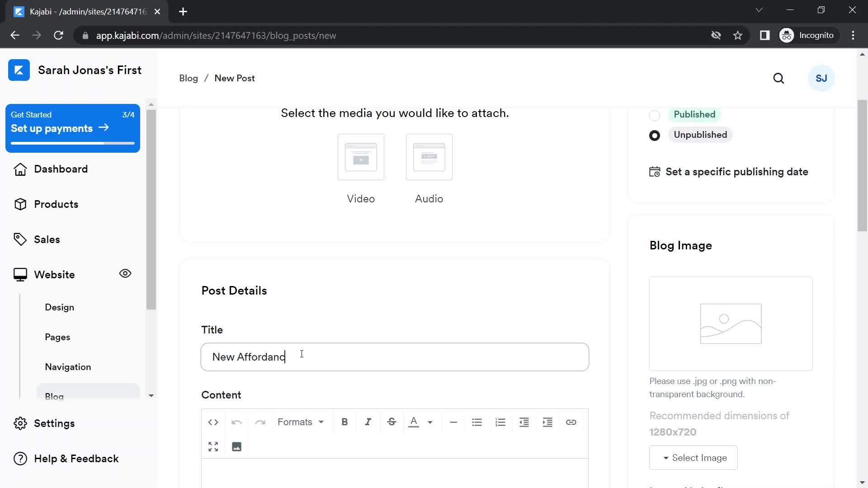Click the Unordered list icon
The image size is (868, 488).
477,422
